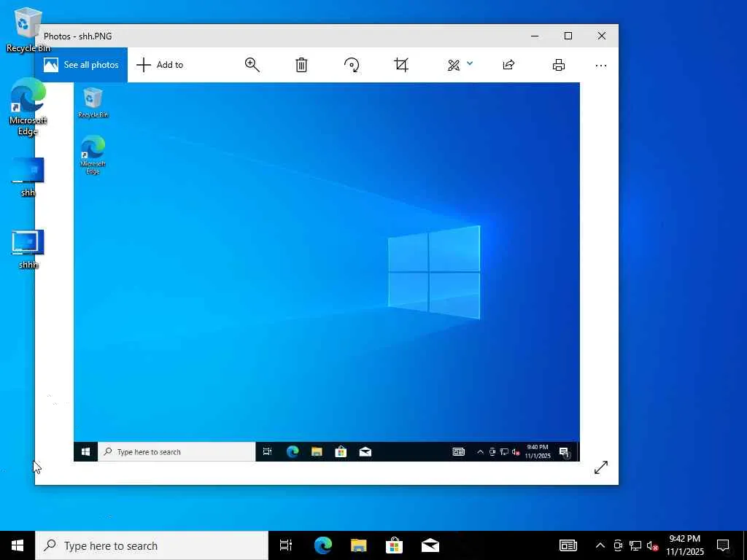Click the Meet Now tray icon
Viewport: 747px width, 560px height.
618,545
